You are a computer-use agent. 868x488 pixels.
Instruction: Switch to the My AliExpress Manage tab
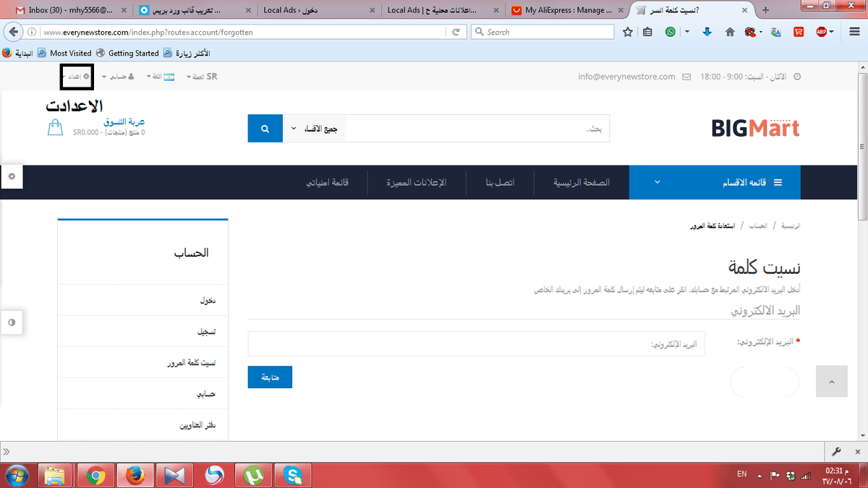(567, 11)
